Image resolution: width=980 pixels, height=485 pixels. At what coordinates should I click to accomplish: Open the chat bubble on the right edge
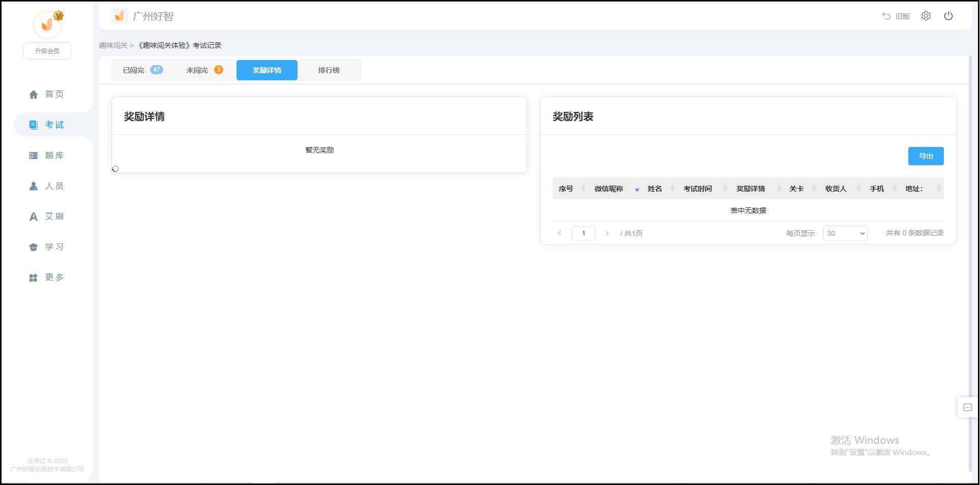(x=967, y=407)
